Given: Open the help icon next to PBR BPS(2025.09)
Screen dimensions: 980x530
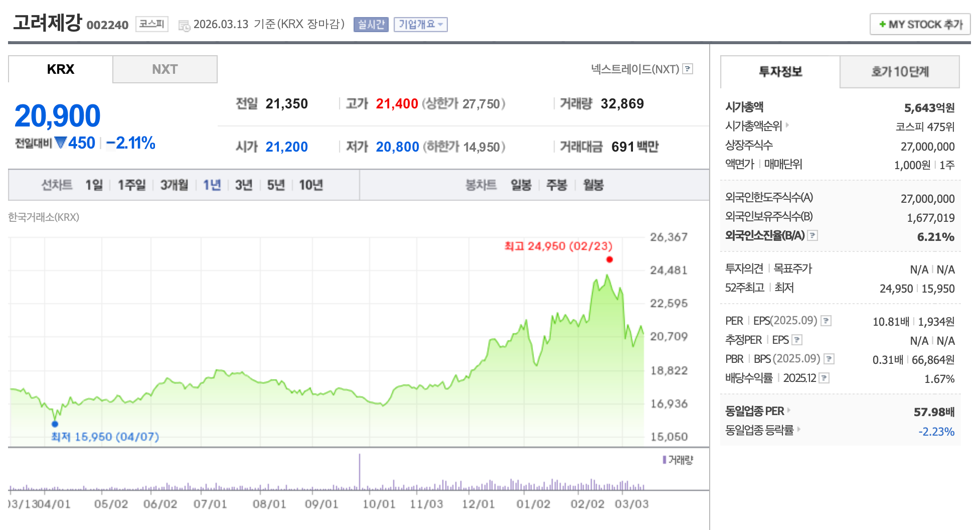Looking at the screenshot, I should click(x=830, y=359).
